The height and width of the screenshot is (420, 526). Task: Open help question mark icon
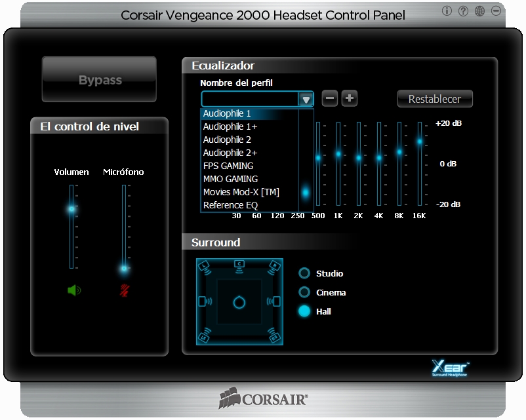tap(464, 10)
